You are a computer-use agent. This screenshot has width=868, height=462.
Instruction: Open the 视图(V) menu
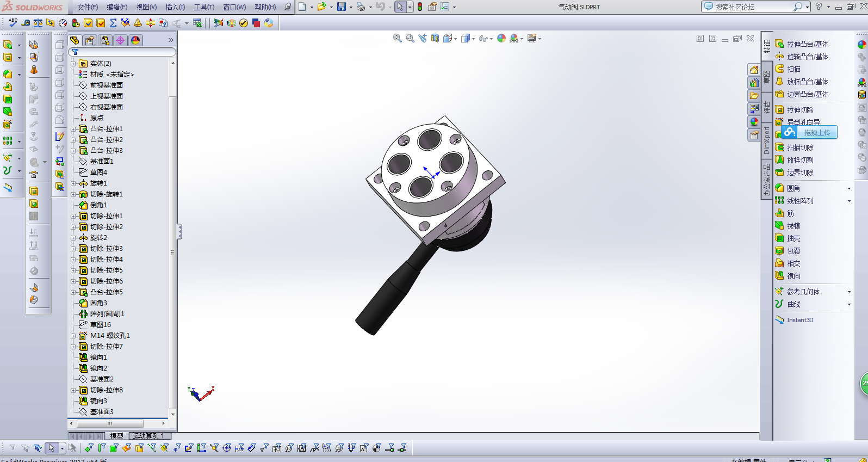click(x=146, y=7)
